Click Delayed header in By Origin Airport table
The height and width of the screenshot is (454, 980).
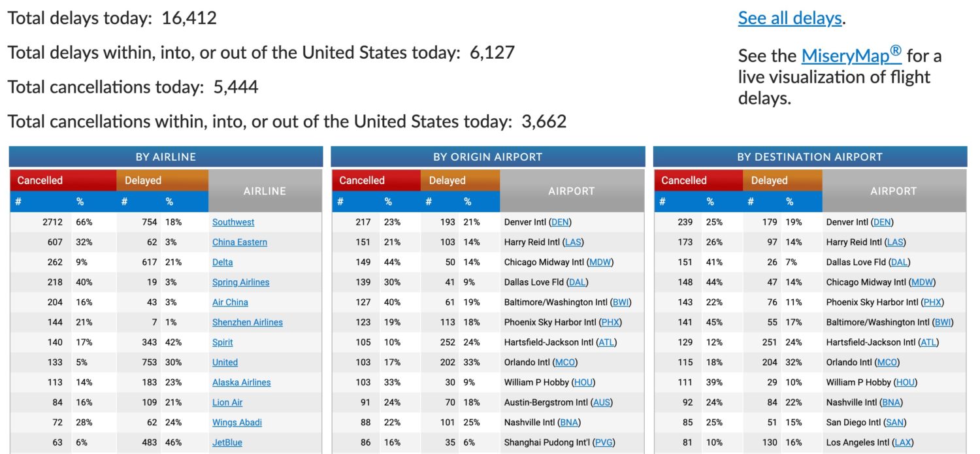(448, 180)
